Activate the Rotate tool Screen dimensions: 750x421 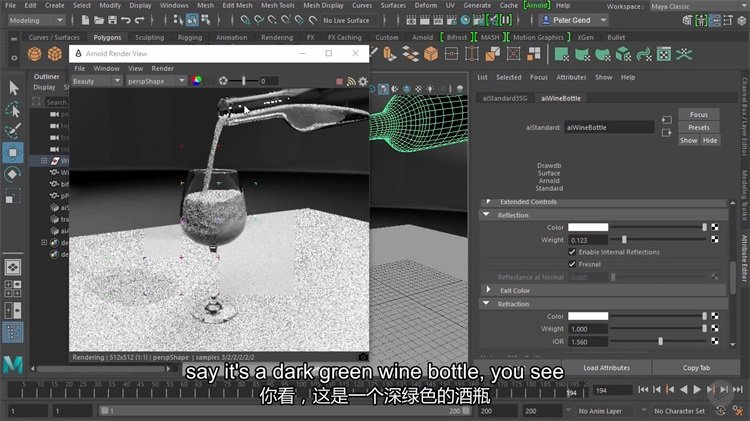point(13,174)
